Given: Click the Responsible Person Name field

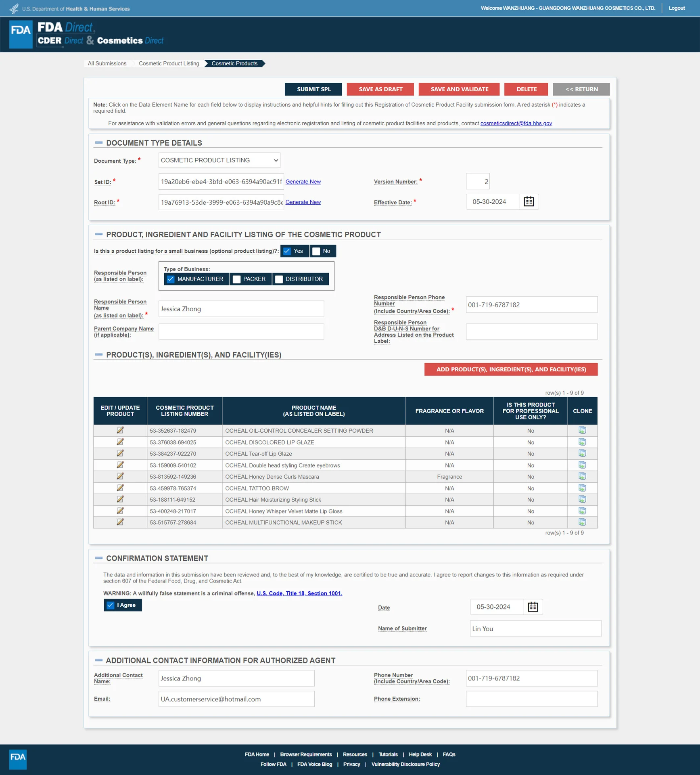Looking at the screenshot, I should [241, 309].
